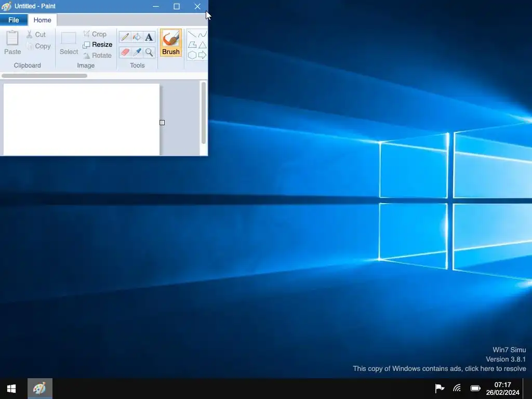532x399 pixels.
Task: Click the network signal tray icon
Action: (x=457, y=388)
